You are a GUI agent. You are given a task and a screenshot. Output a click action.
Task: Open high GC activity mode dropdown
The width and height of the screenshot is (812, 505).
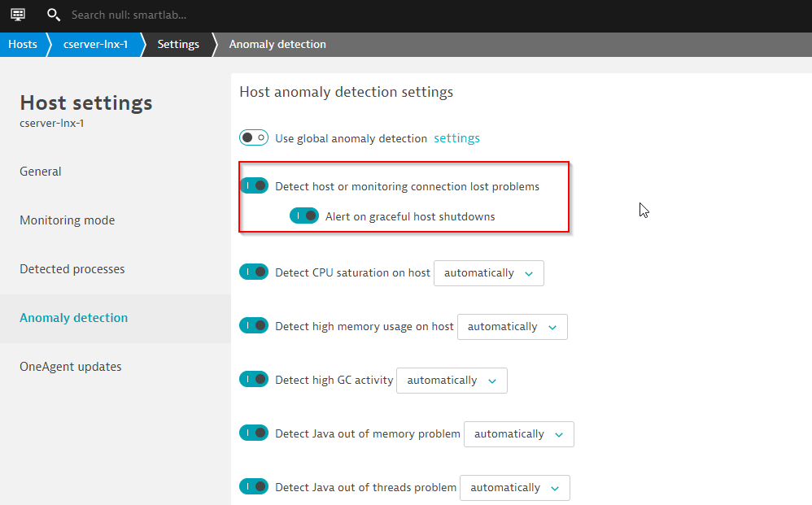452,381
